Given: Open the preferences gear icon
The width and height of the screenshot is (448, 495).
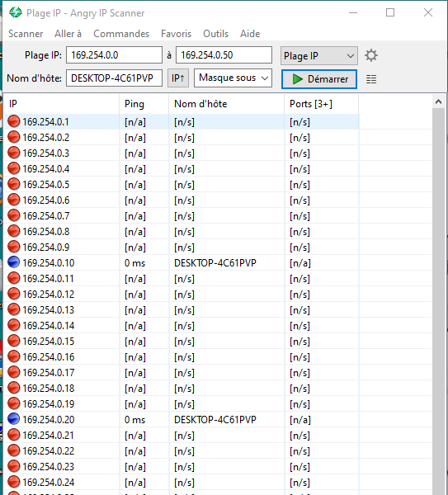Looking at the screenshot, I should coord(371,55).
